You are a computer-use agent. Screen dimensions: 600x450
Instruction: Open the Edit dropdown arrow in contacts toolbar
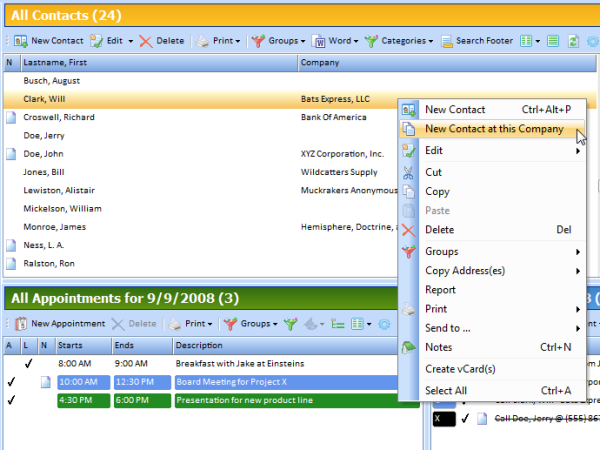[130, 41]
